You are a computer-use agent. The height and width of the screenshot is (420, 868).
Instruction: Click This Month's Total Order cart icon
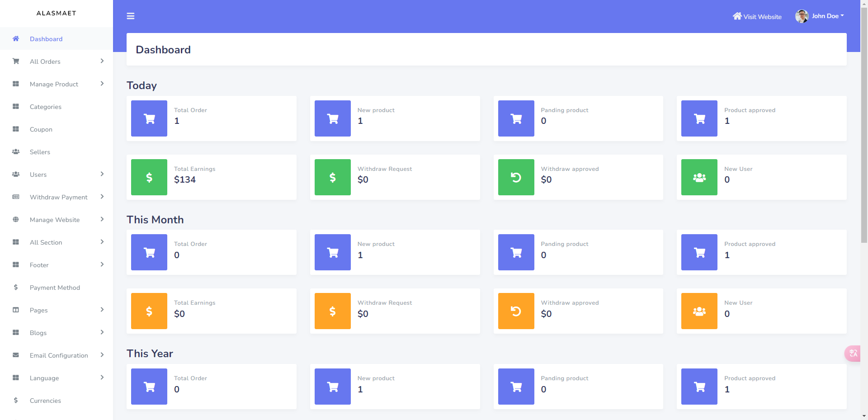pos(149,252)
